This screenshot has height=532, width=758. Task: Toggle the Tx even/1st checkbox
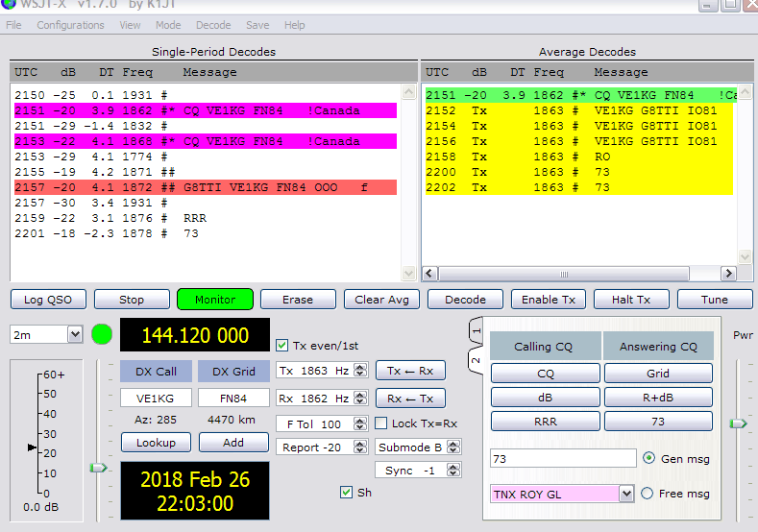click(x=281, y=346)
